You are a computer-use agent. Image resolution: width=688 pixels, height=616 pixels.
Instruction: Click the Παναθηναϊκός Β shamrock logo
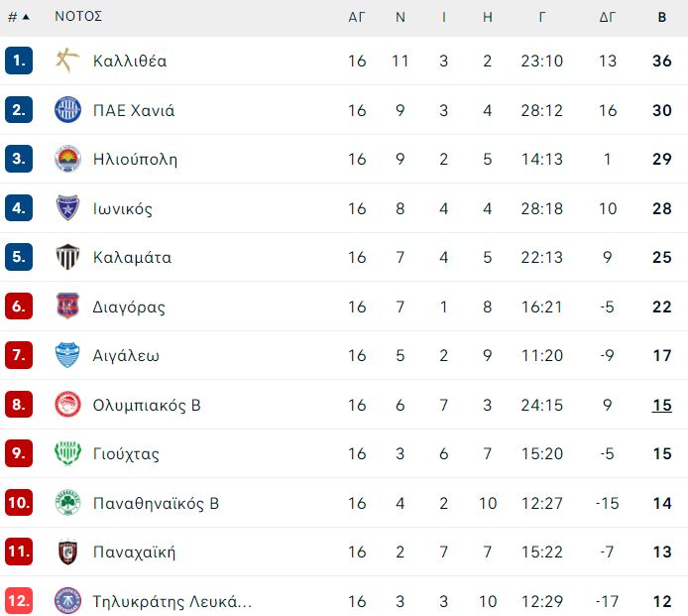tap(67, 502)
